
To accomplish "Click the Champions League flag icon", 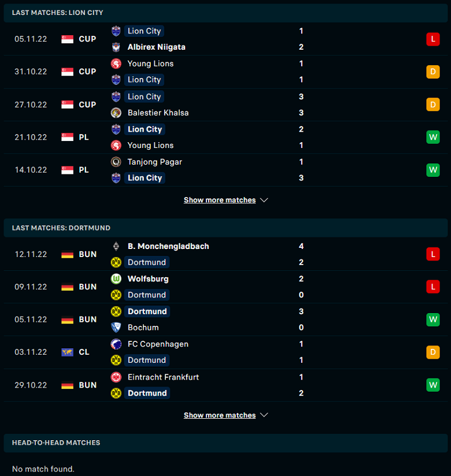I will tap(67, 352).
